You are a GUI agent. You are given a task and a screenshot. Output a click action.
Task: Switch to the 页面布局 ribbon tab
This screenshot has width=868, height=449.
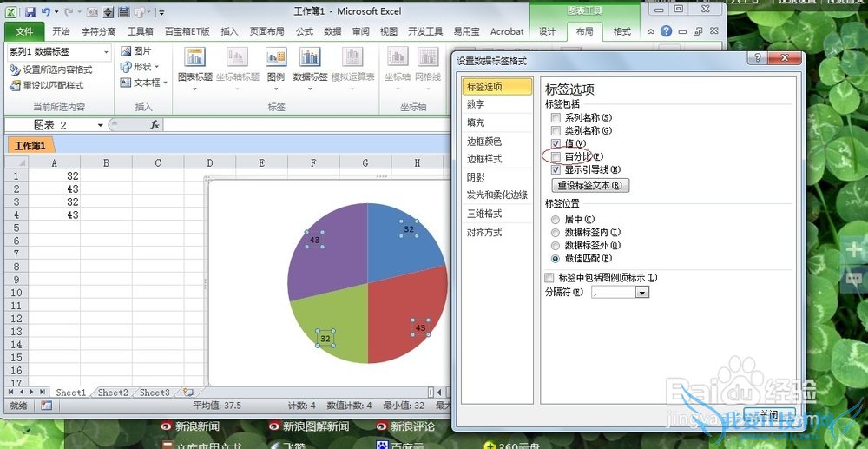point(270,31)
